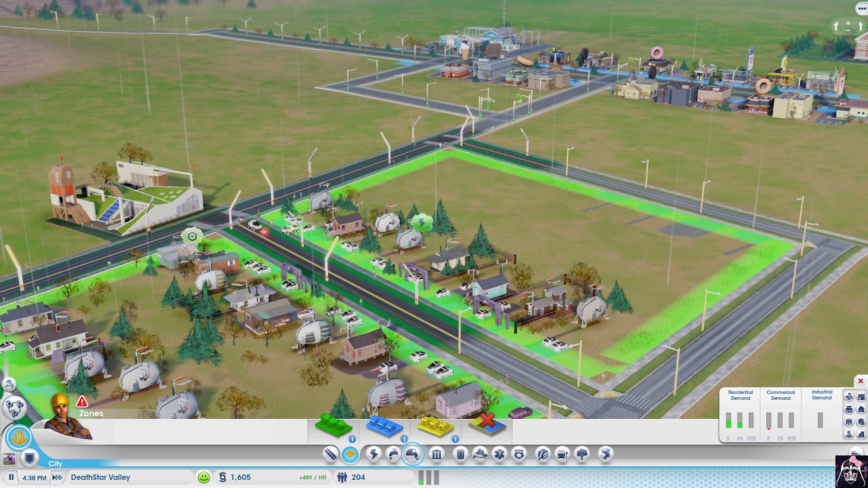Open info for Commercial zone
Screen dimensions: 868x488
(404, 439)
